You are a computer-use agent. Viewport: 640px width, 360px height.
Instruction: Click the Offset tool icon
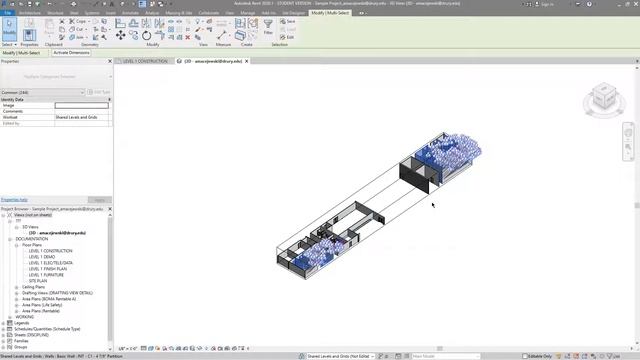133,23
